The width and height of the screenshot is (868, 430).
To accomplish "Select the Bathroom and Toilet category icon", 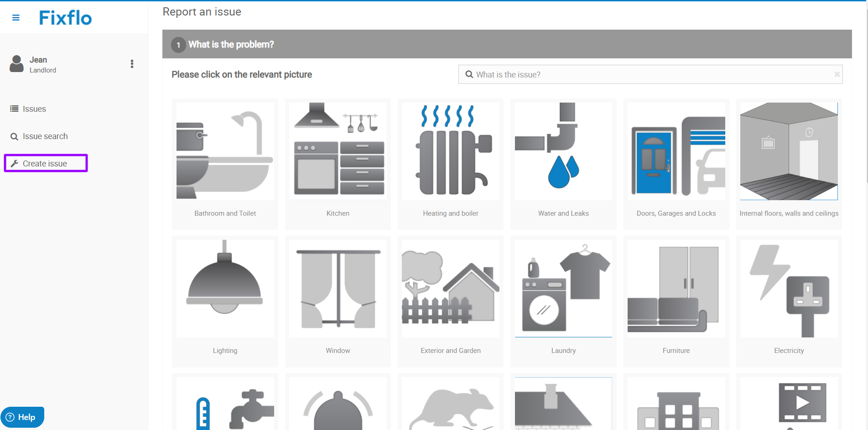I will pos(225,150).
